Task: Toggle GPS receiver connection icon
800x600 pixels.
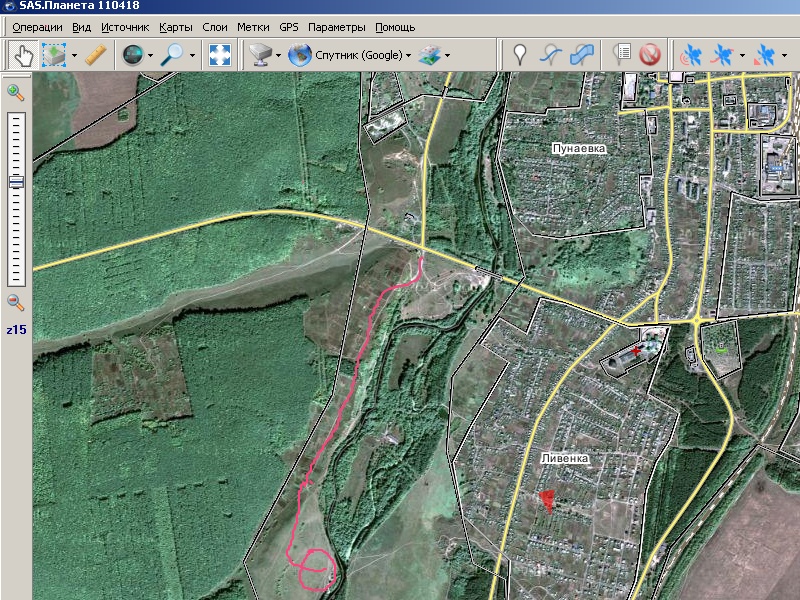Action: click(690, 54)
